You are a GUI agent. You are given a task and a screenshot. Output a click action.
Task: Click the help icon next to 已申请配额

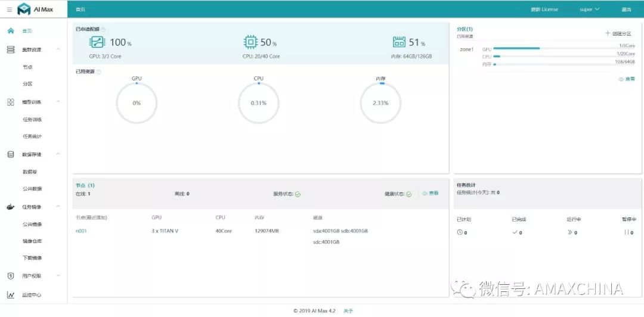pyautogui.click(x=103, y=29)
